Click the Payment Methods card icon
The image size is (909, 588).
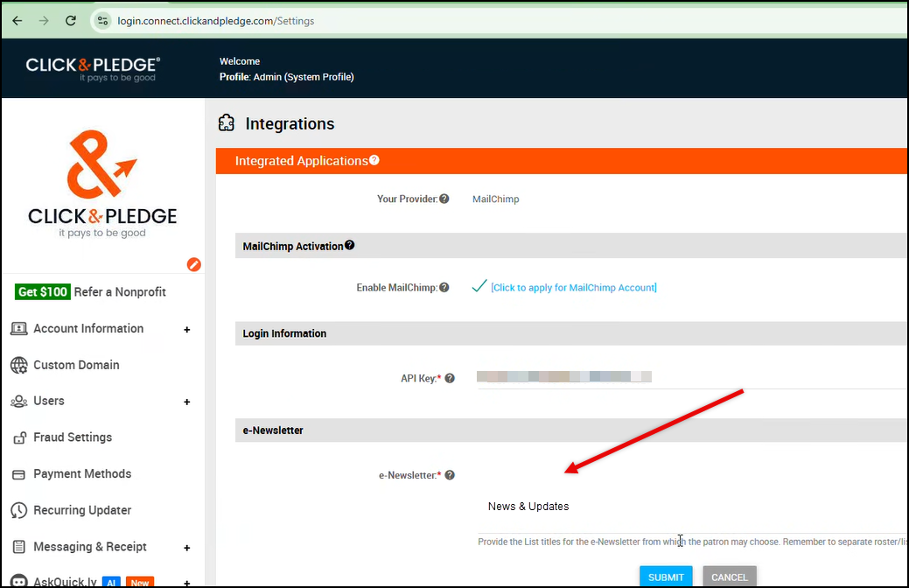(18, 474)
